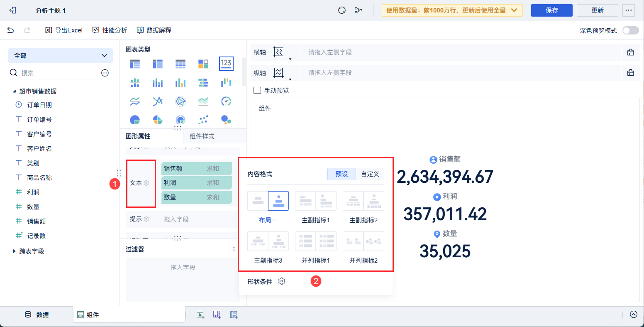Select the multi-series column chart type
The height and width of the screenshot is (327, 644).
coord(181,83)
